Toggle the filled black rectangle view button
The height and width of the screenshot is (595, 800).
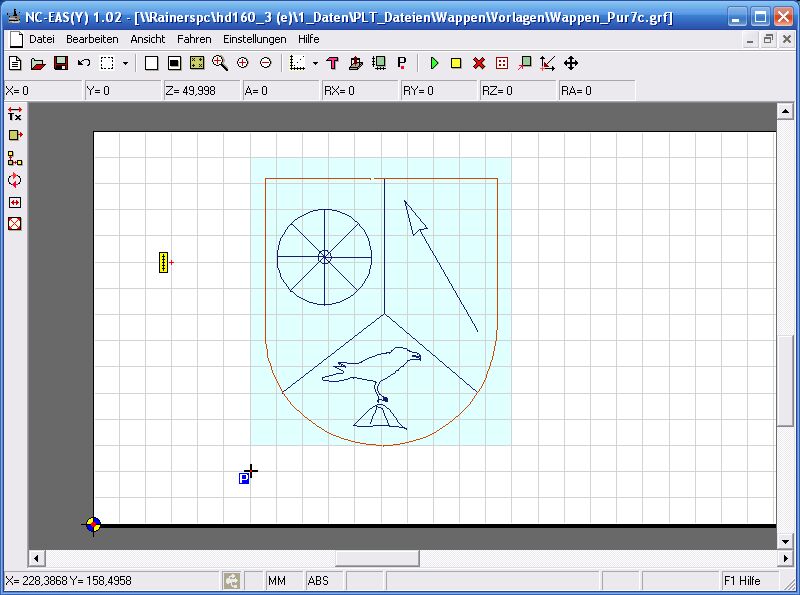pos(174,63)
